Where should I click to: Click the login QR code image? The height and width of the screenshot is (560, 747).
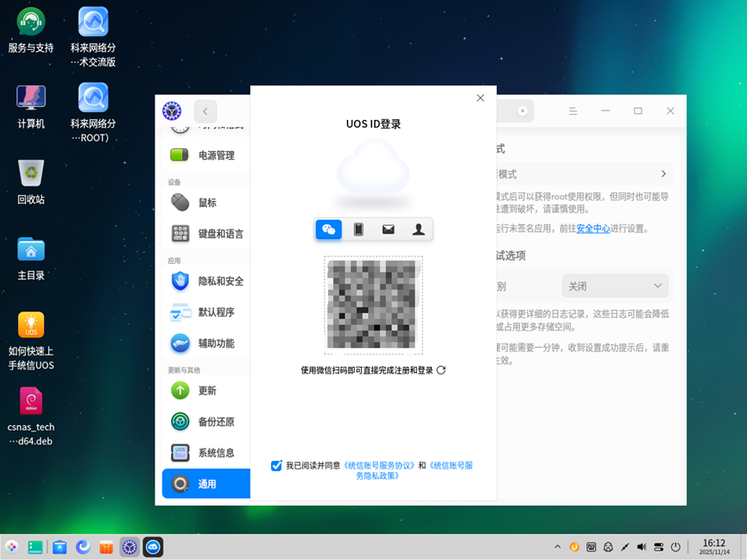372,304
